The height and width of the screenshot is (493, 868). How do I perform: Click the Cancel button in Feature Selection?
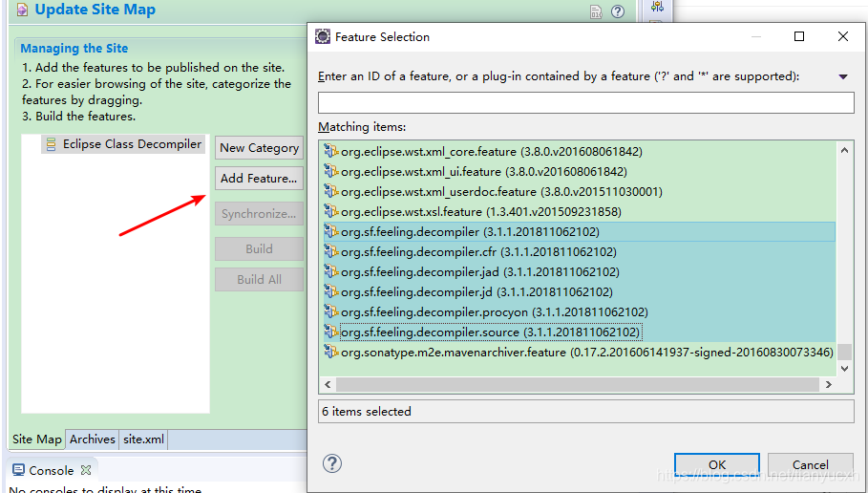click(810, 464)
